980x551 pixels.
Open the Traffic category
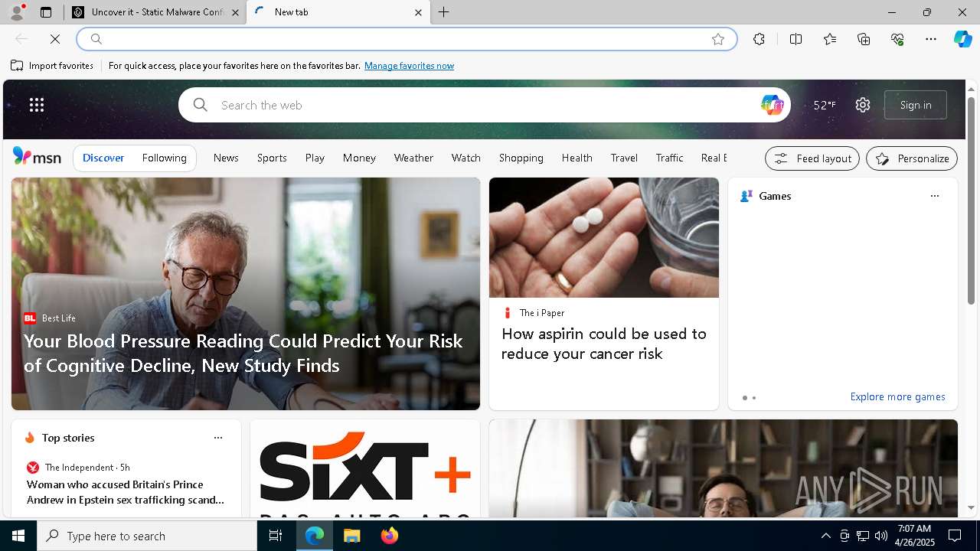(x=669, y=158)
